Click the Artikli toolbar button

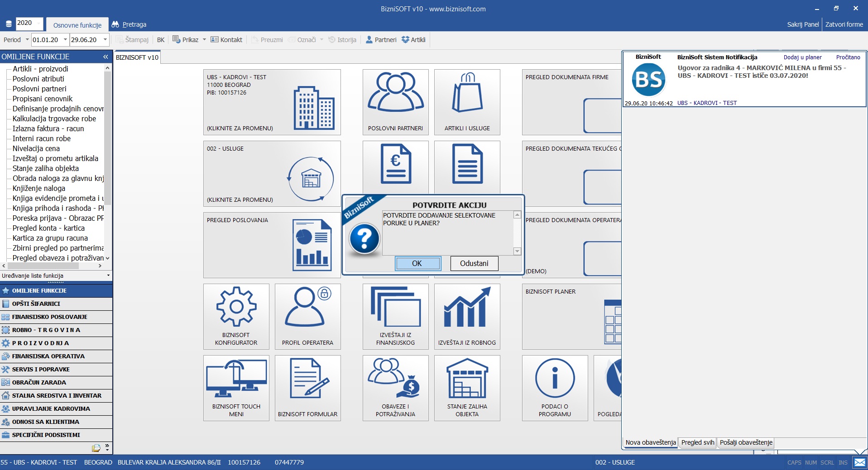pyautogui.click(x=413, y=40)
